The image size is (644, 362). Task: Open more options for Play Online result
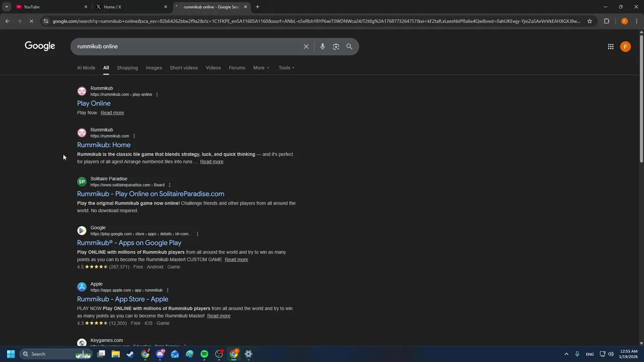[x=157, y=95]
